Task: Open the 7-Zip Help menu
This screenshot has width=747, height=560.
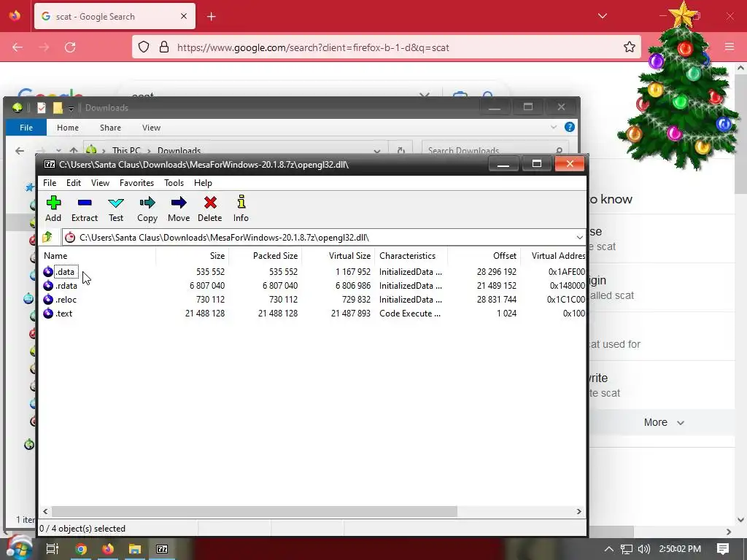Action: tap(203, 183)
